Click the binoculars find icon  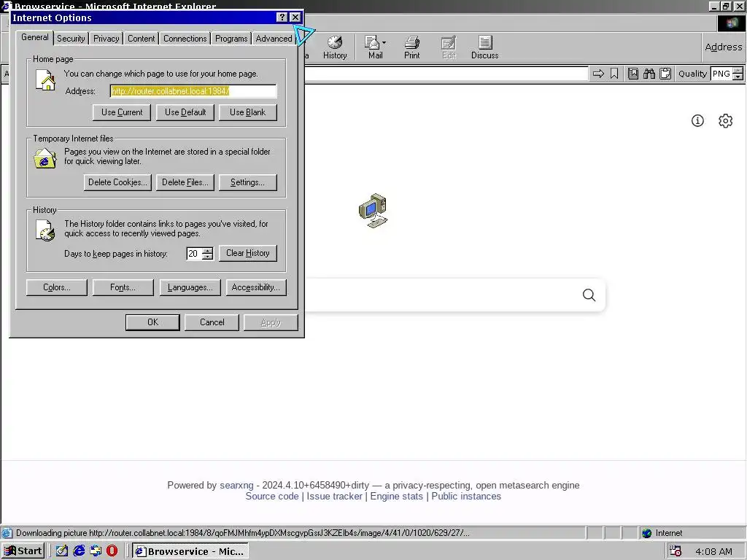pyautogui.click(x=649, y=74)
